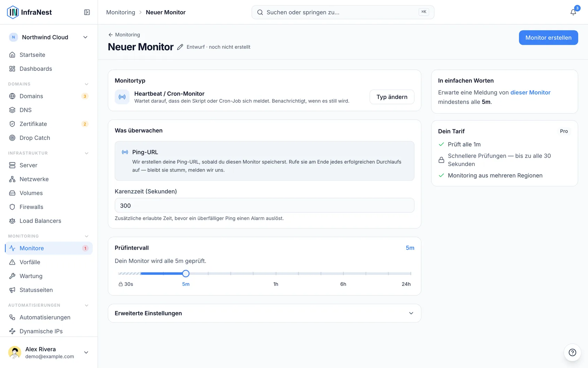The height and width of the screenshot is (368, 588).
Task: Open Load Balancers
Action: point(49,221)
